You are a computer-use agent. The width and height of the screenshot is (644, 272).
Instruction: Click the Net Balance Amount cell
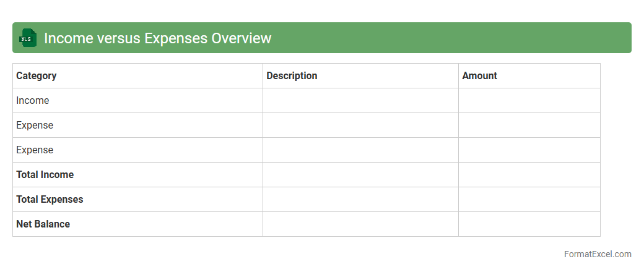click(529, 224)
